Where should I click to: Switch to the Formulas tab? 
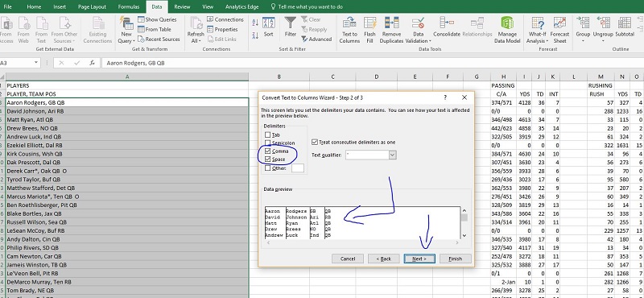[x=129, y=6]
